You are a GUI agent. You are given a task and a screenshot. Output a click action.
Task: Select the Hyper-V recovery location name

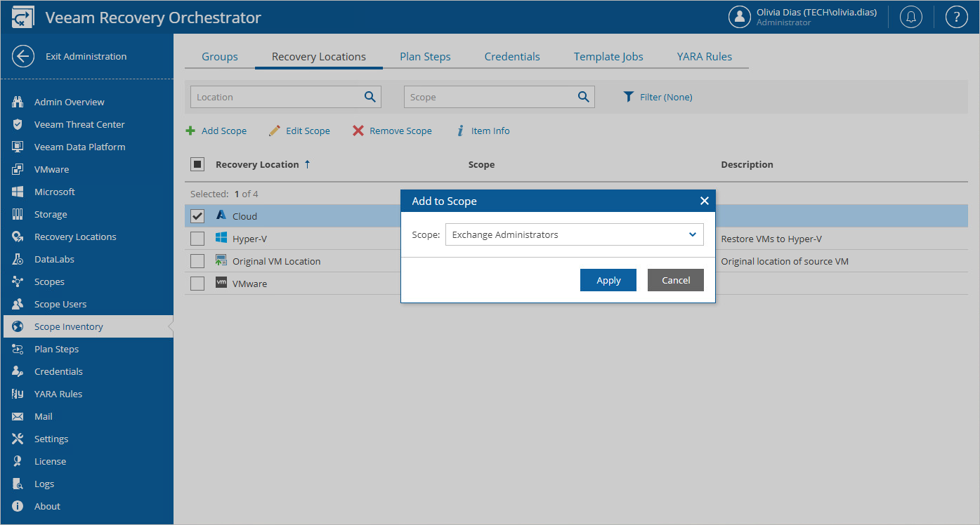tap(249, 239)
